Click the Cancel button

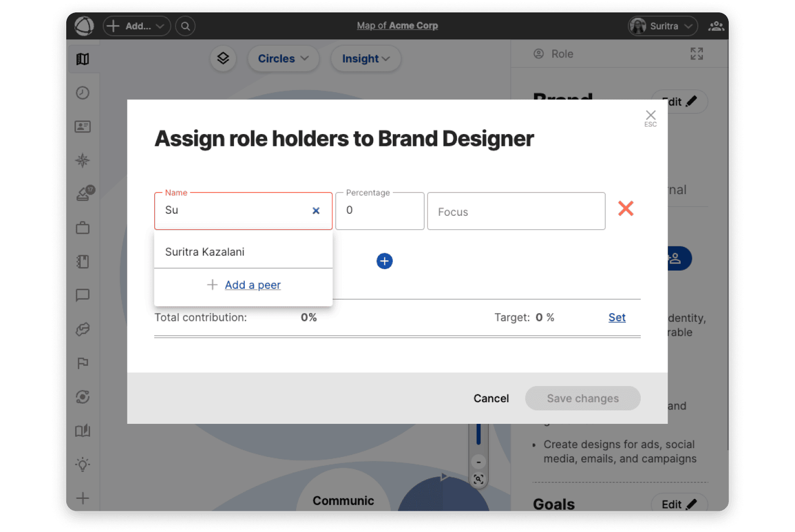click(491, 398)
